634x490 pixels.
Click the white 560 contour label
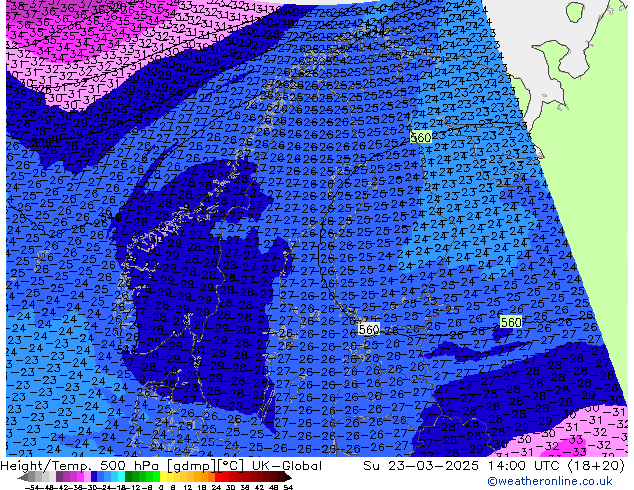(369, 329)
